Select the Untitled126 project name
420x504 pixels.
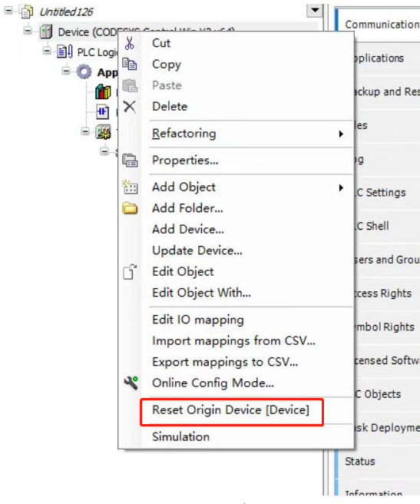point(66,12)
